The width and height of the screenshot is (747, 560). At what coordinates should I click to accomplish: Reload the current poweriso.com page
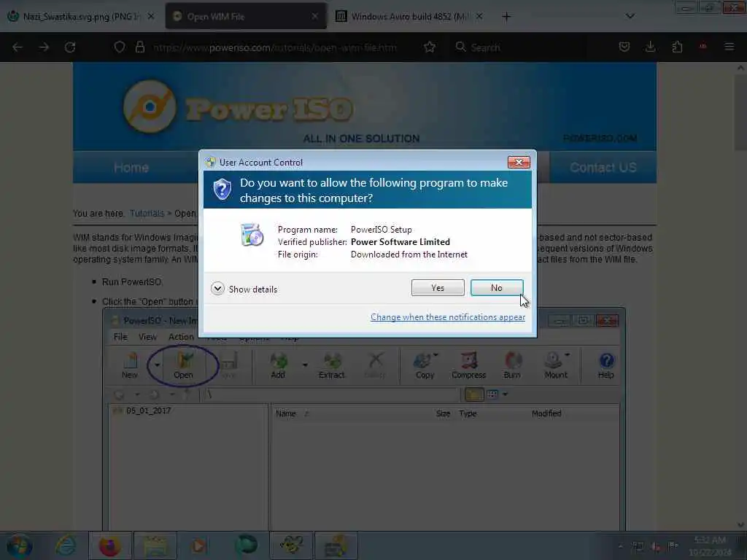point(70,47)
